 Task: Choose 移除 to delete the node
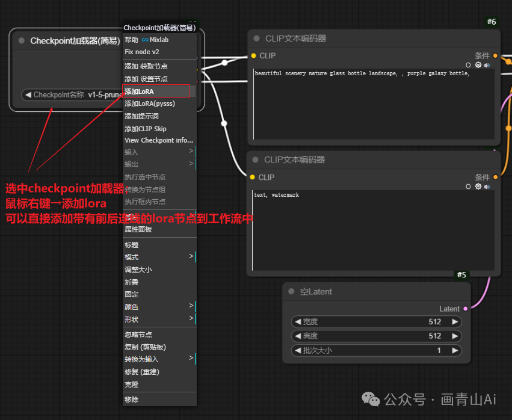point(159,400)
